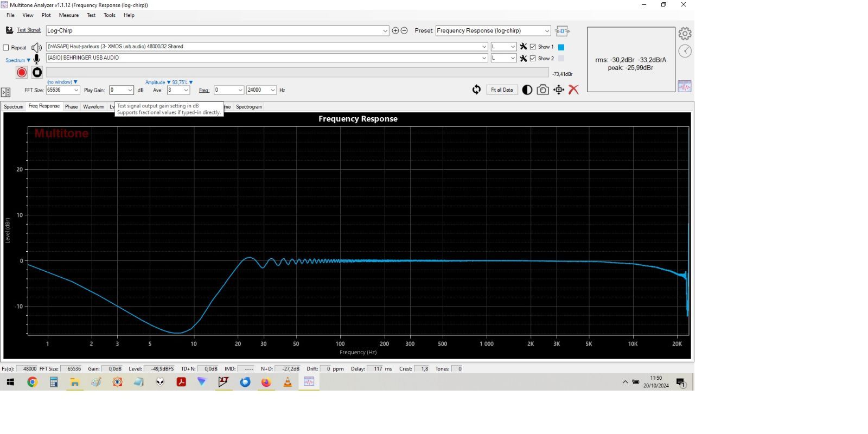
Task: Click the four-arrows move icon
Action: pos(558,90)
